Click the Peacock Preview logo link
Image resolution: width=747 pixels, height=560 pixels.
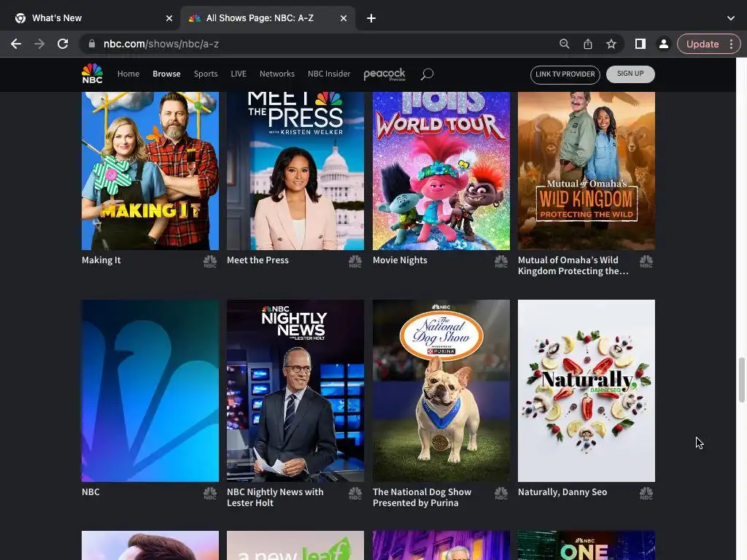point(384,74)
